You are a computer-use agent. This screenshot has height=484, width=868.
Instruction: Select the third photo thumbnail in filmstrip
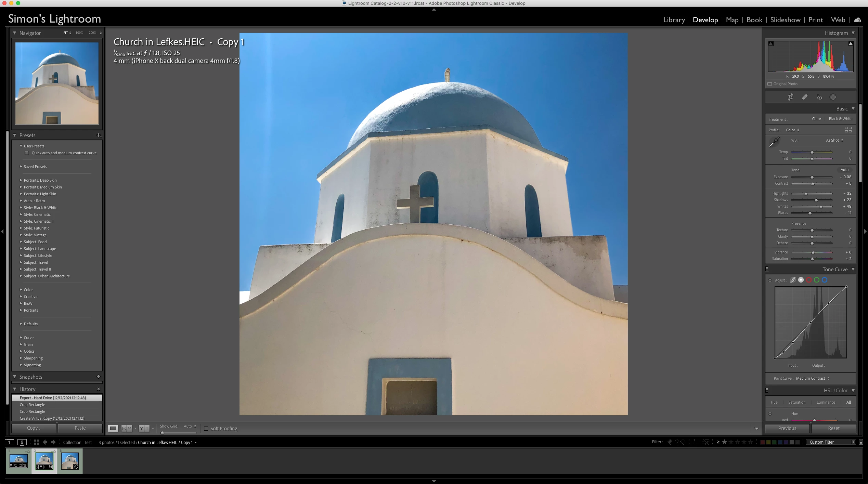[70, 461]
